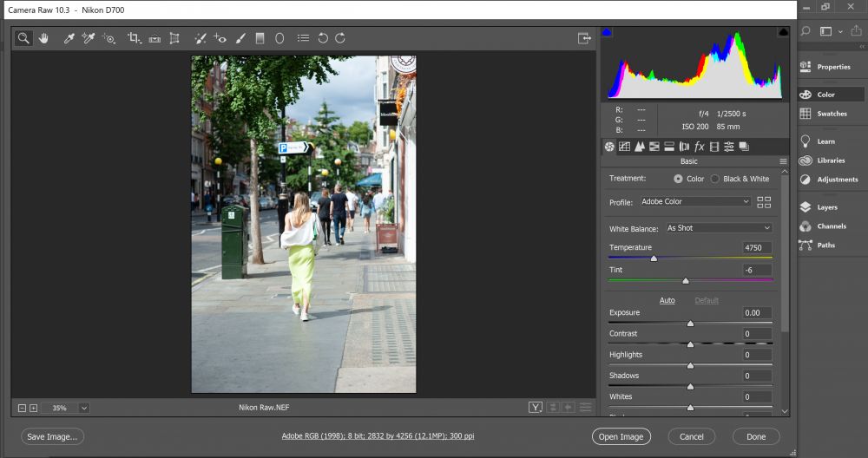Open the profile browser grid icon
The height and width of the screenshot is (458, 868).
click(764, 202)
